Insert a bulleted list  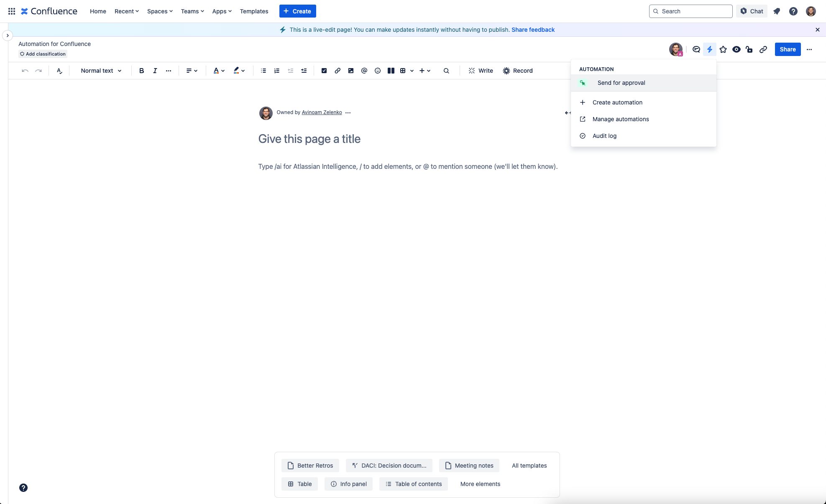[263, 71]
